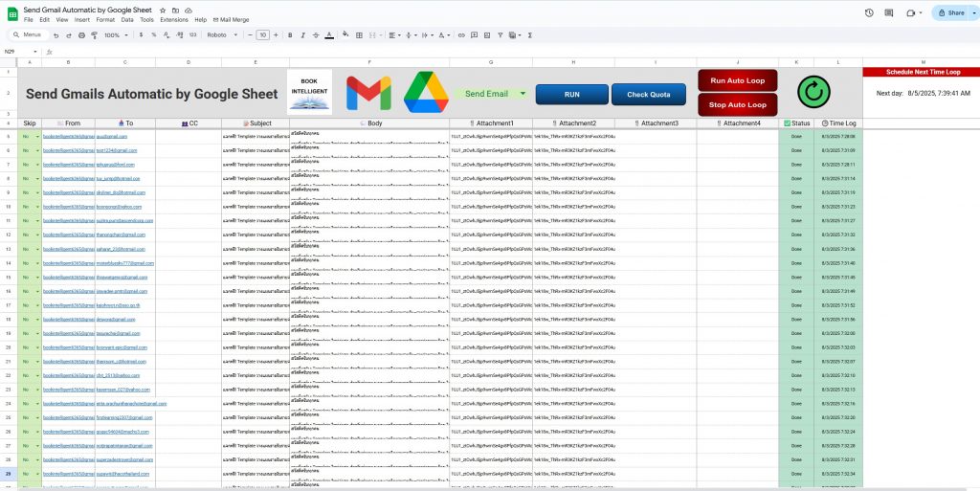Open horizontal align dropdown
980x491 pixels.
point(395,35)
